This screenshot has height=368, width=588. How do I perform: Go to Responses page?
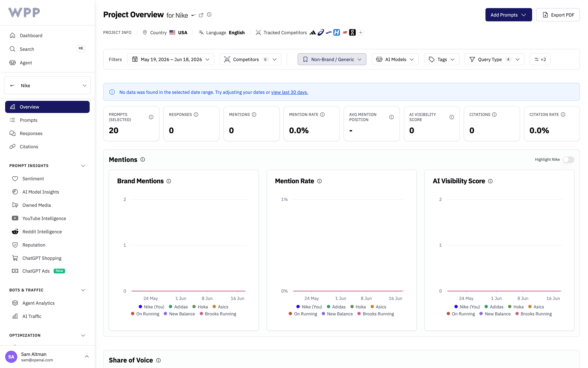47,133
